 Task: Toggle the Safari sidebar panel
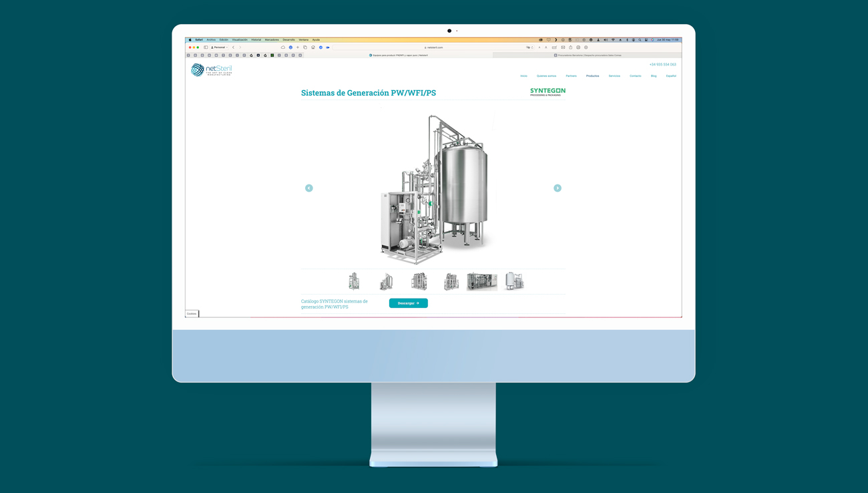point(206,47)
